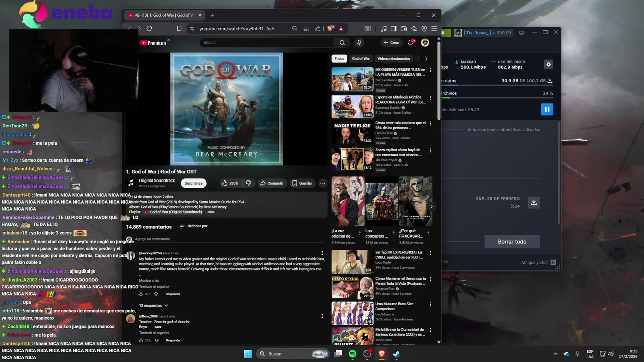Open Spotify from the taskbar
The width and height of the screenshot is (644, 362).
pyautogui.click(x=353, y=354)
